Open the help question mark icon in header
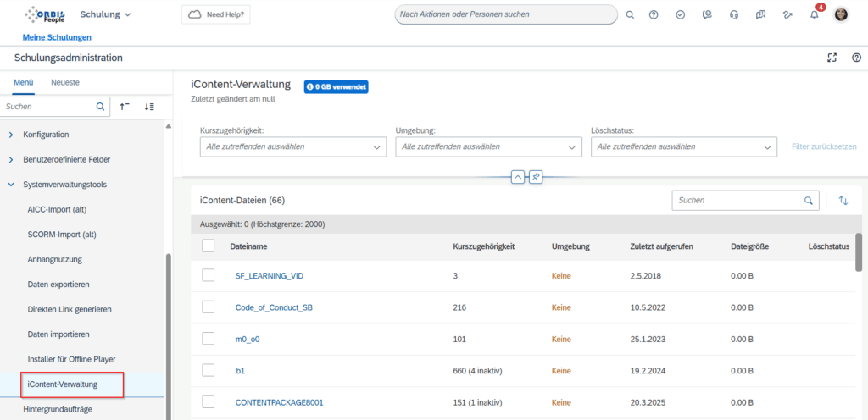 654,15
